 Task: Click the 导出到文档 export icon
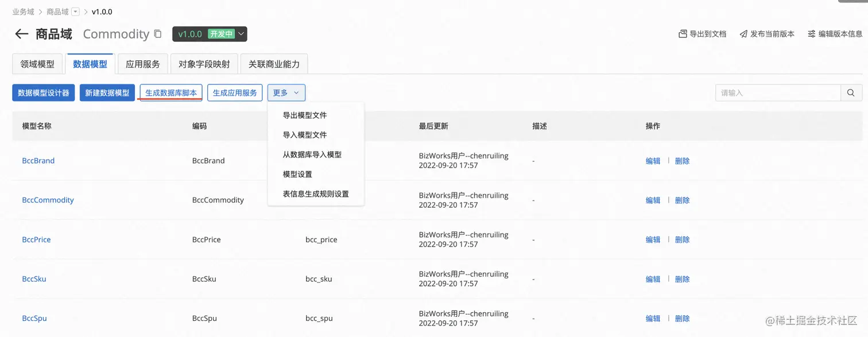pyautogui.click(x=683, y=34)
